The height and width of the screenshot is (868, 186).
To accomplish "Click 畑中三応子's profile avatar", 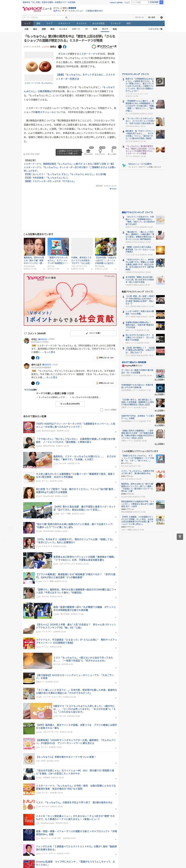I will tap(26, 366).
